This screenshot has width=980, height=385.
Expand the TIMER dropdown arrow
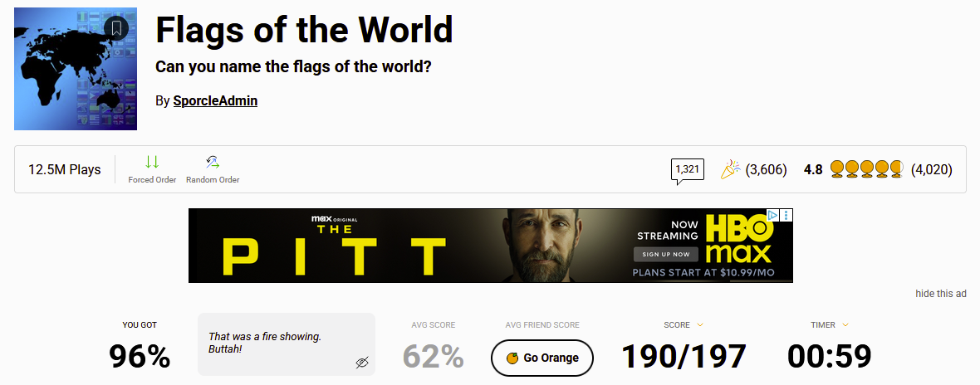[x=845, y=325]
